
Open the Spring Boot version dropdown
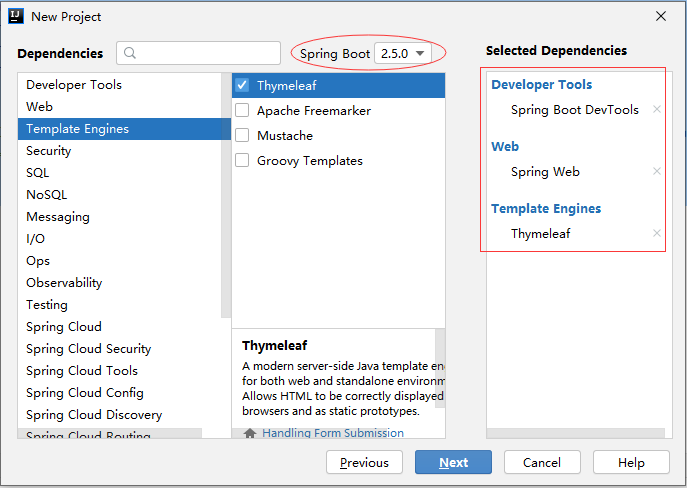(403, 53)
